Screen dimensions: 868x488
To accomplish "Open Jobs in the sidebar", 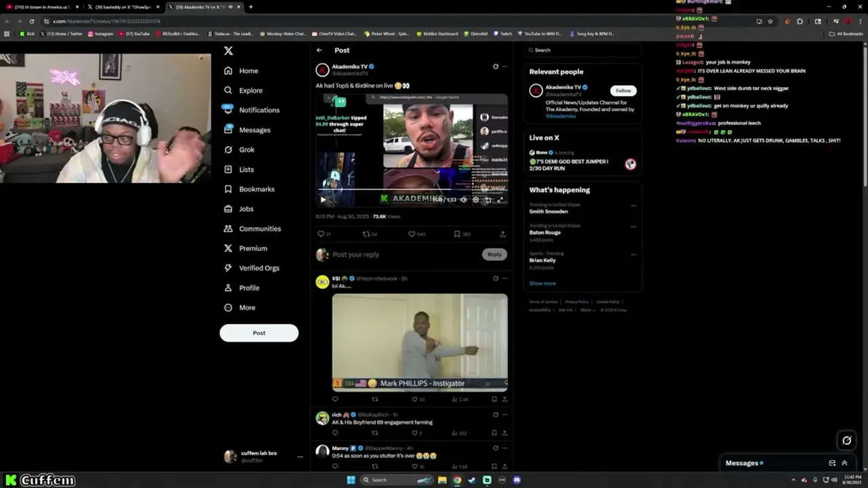I will pyautogui.click(x=239, y=209).
